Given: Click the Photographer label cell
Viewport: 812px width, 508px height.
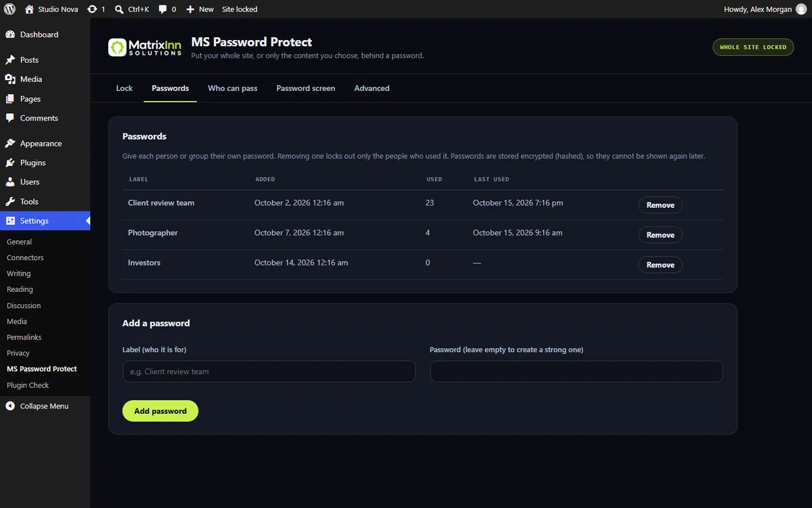Looking at the screenshot, I should 153,233.
